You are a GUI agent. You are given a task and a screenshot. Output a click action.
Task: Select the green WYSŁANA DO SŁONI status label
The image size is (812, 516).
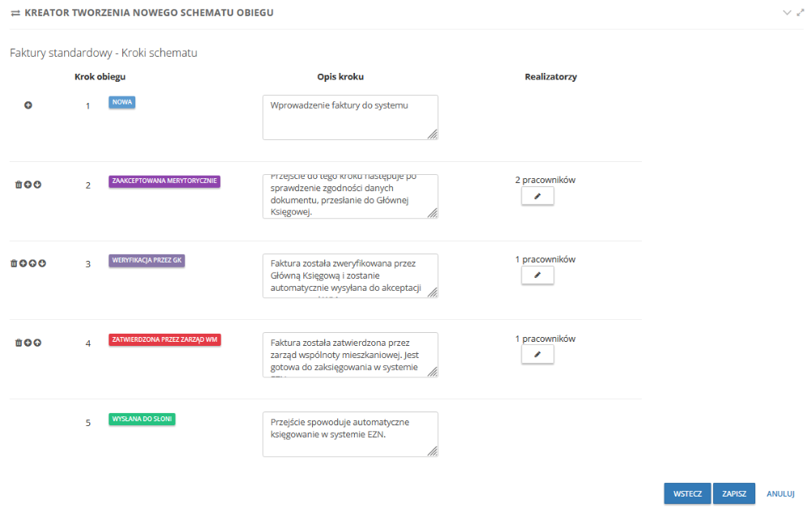pos(142,420)
